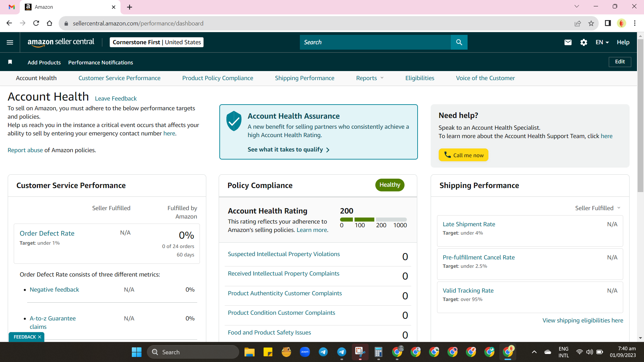The height and width of the screenshot is (362, 644).
Task: Click the Order Defect Rate link
Action: 47,233
